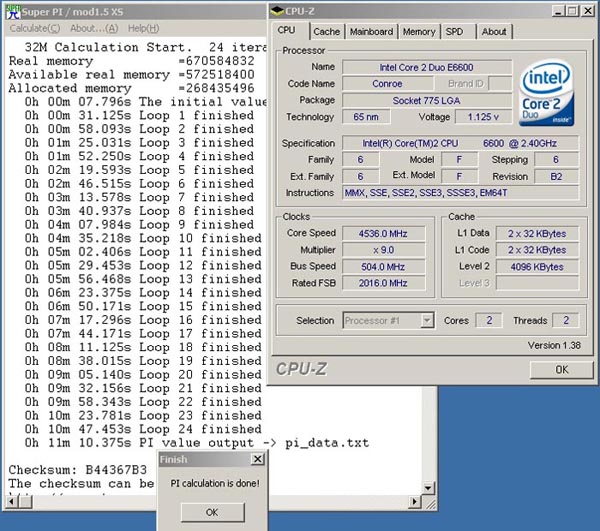Click the Name field 'Intel Core 2 Duo E6600'
600x531 pixels.
pyautogui.click(x=427, y=67)
